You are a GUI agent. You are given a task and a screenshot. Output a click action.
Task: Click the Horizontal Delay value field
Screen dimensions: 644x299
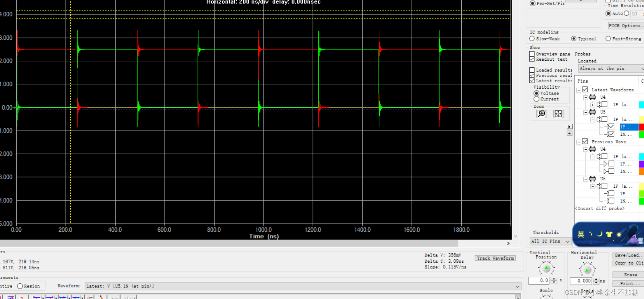581,281
